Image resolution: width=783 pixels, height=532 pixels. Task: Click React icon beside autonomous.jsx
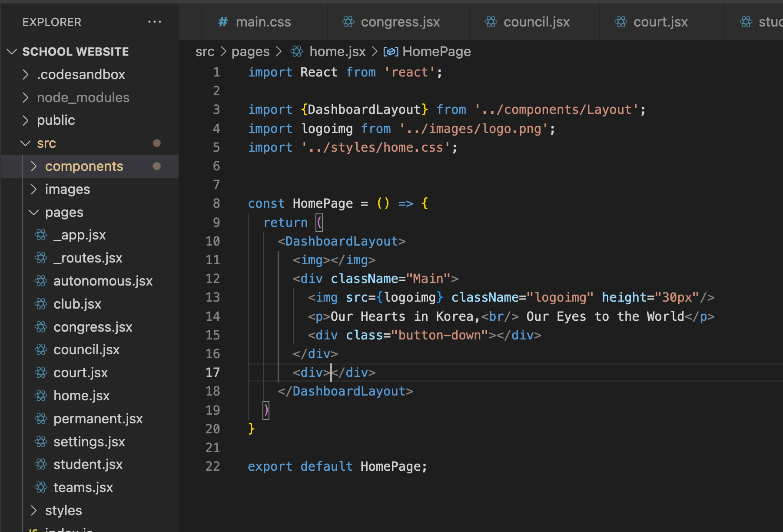[x=41, y=281]
